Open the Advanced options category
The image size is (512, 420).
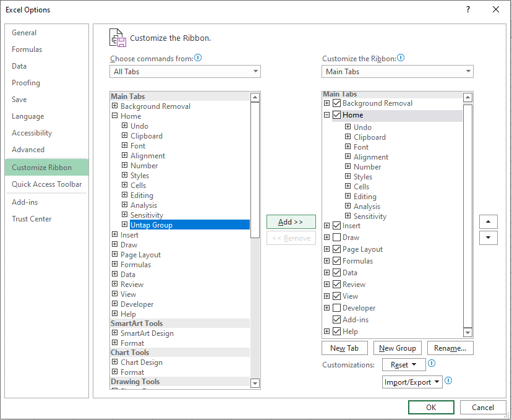click(47, 150)
